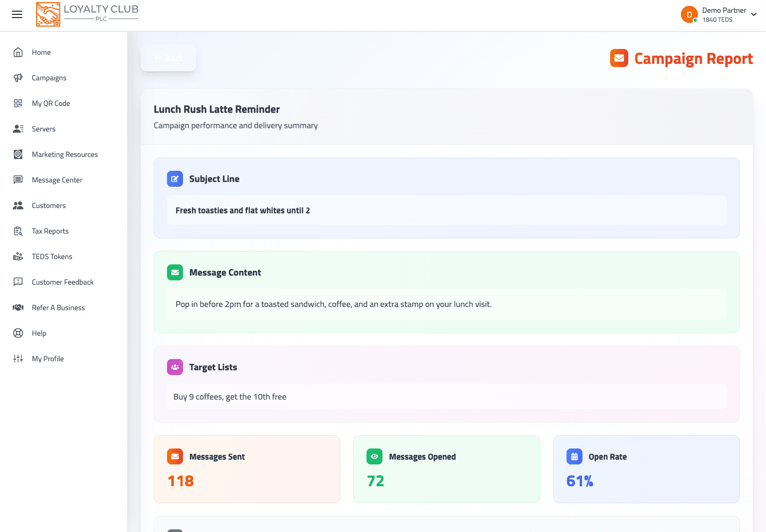Click the Message Center icon

click(x=18, y=180)
